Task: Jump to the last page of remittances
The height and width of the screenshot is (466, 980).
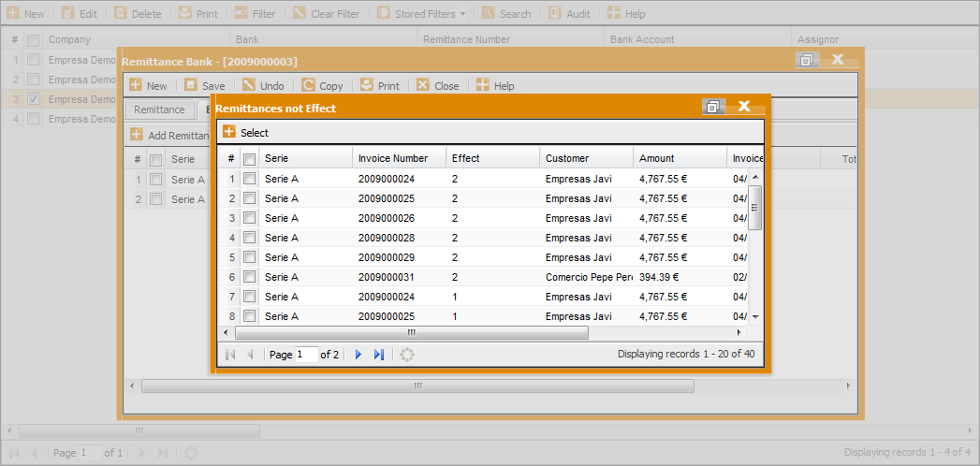Action: [x=379, y=355]
